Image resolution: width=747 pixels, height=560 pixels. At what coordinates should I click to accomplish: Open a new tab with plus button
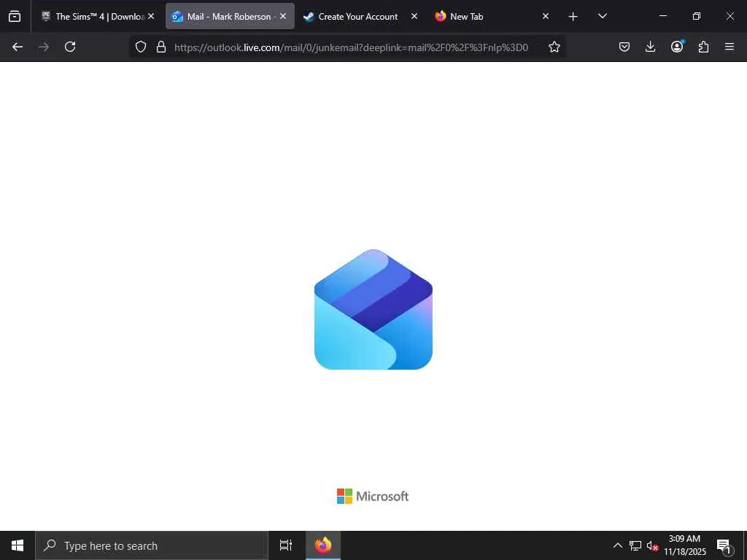(x=573, y=17)
